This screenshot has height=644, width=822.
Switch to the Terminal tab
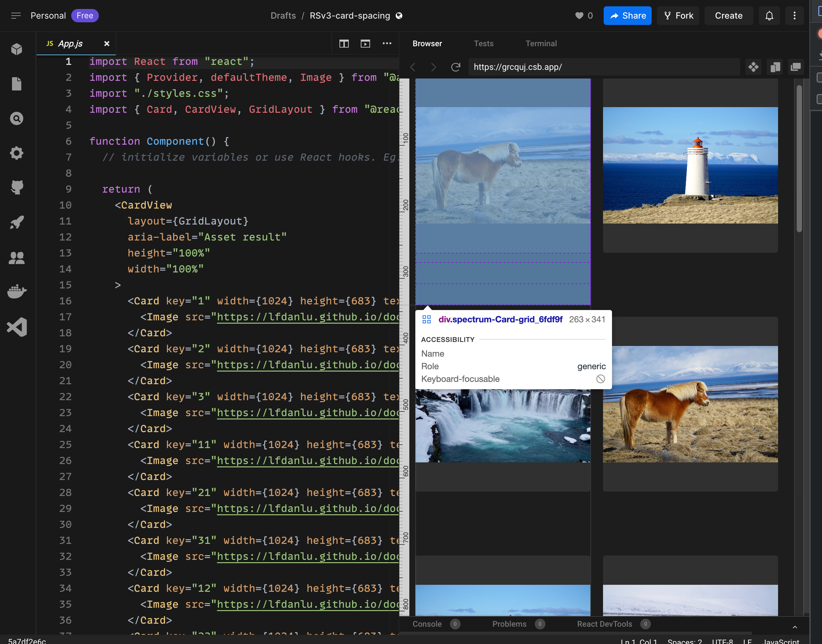541,43
